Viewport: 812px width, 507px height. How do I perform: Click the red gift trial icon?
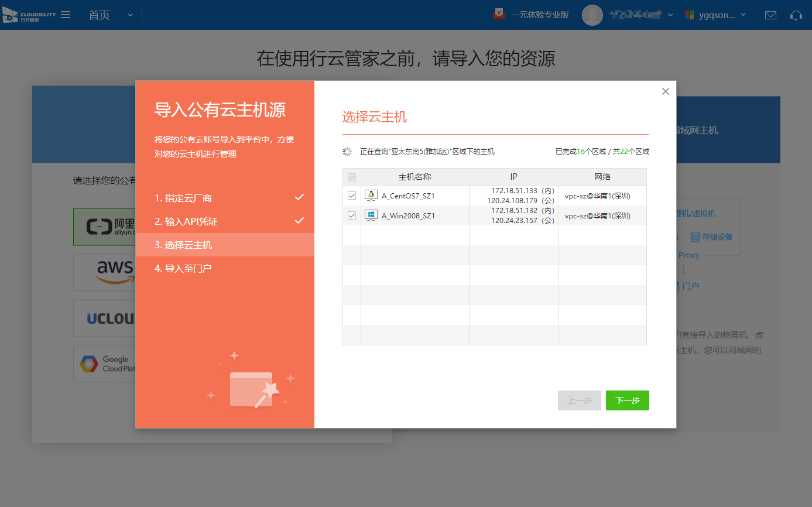tap(499, 15)
